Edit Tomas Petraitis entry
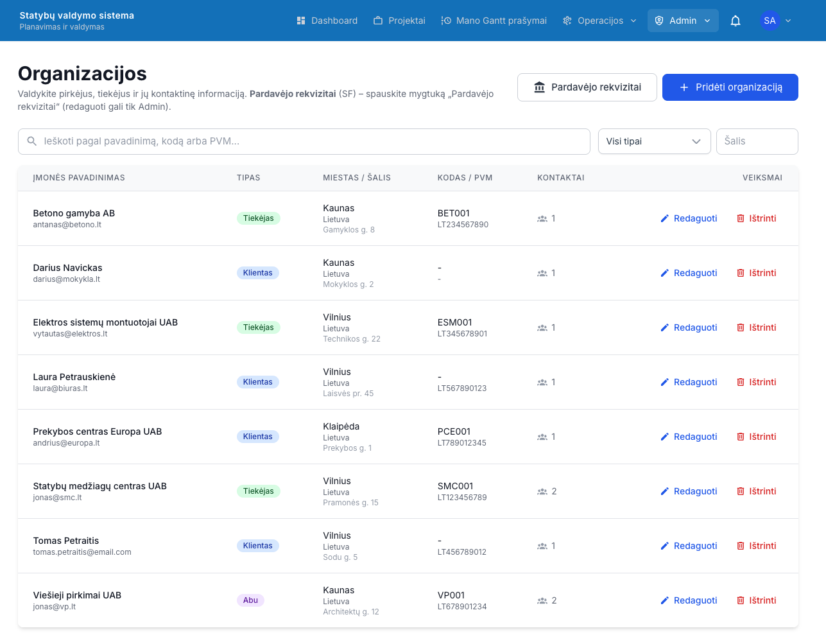 point(689,546)
